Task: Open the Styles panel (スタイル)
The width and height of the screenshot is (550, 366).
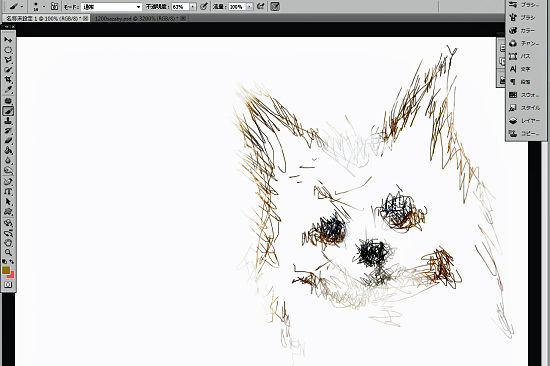Action: click(525, 108)
